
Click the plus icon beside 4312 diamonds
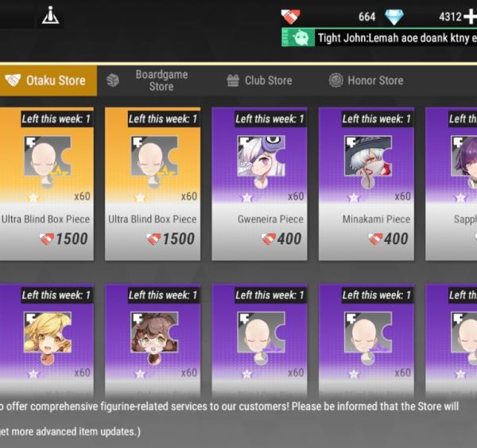pos(471,17)
